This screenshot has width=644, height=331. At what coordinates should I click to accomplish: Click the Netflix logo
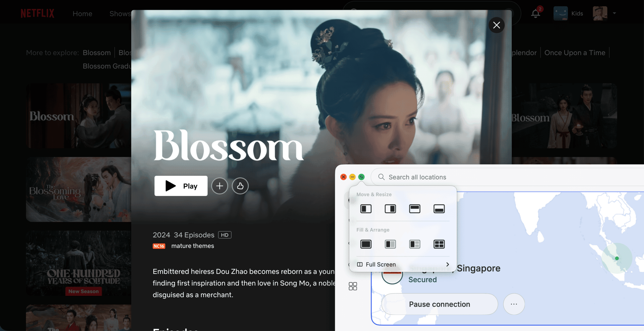click(x=37, y=13)
